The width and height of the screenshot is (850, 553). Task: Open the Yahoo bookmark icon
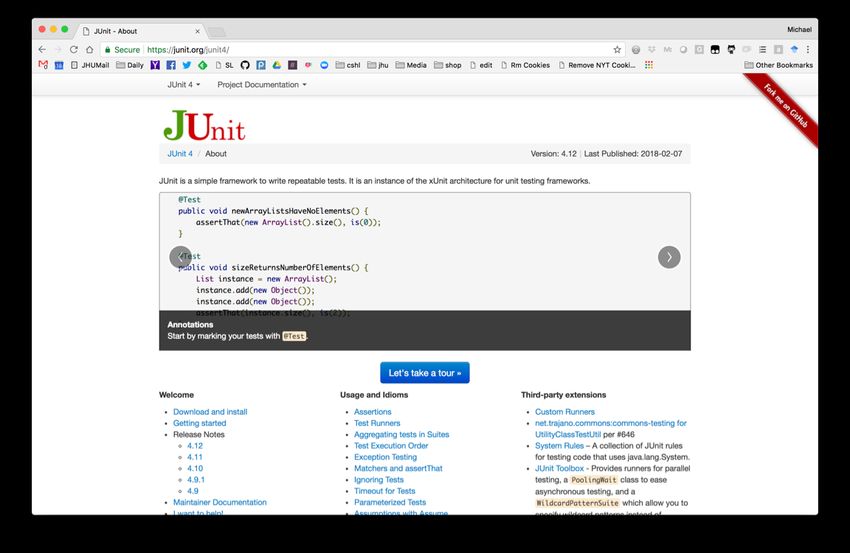(x=155, y=65)
